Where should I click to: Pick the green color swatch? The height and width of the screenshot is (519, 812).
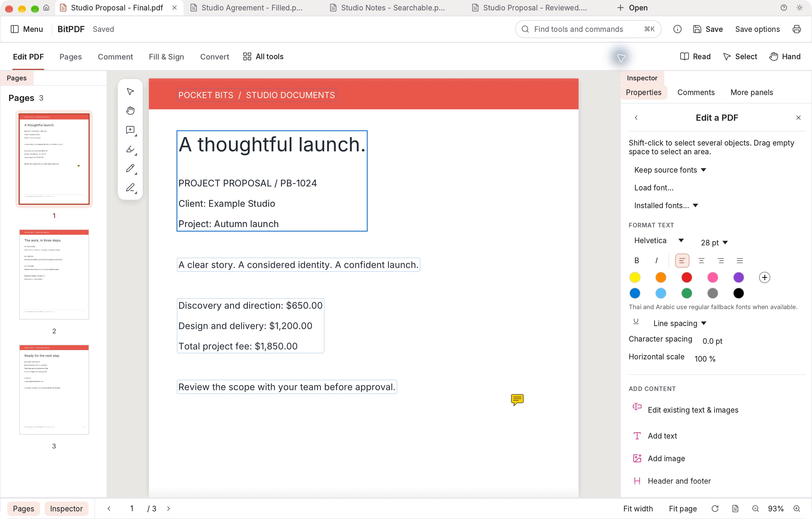pos(687,293)
